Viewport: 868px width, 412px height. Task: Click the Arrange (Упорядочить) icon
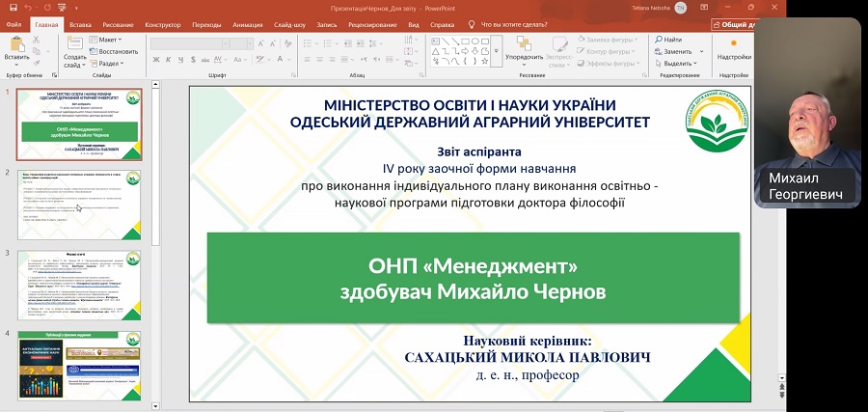click(x=524, y=45)
